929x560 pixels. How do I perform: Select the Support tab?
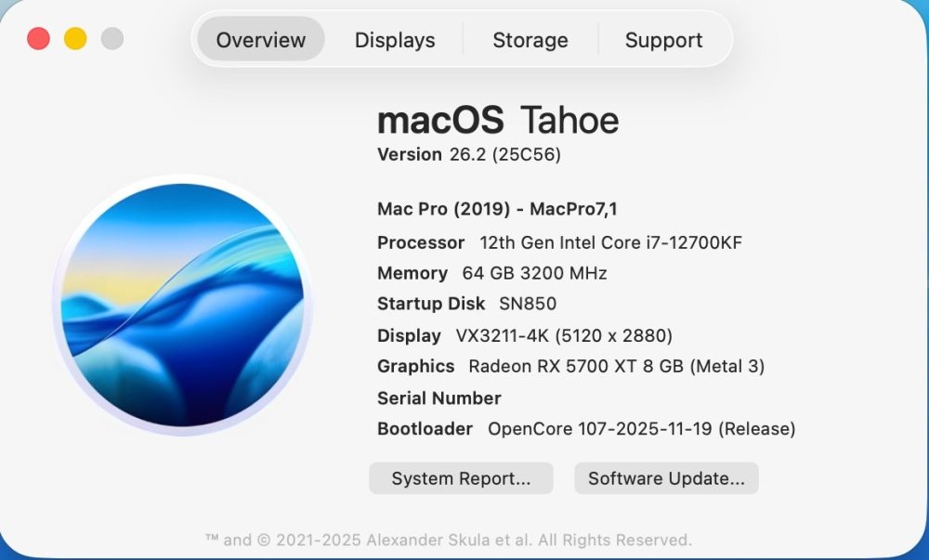click(x=663, y=40)
